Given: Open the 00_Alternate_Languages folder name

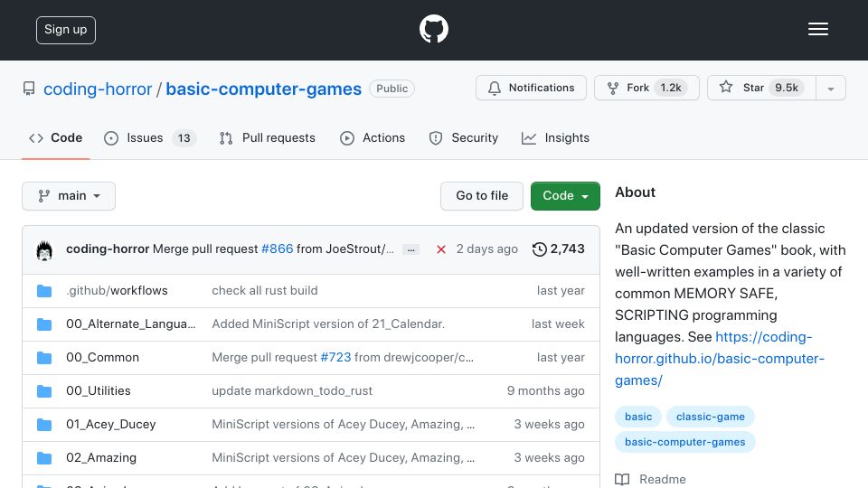Looking at the screenshot, I should (130, 324).
